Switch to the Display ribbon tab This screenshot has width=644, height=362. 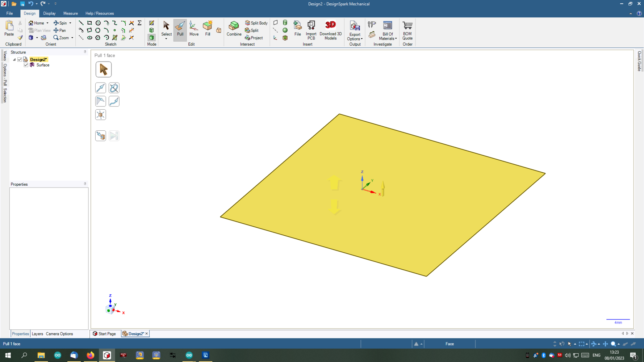click(x=49, y=13)
